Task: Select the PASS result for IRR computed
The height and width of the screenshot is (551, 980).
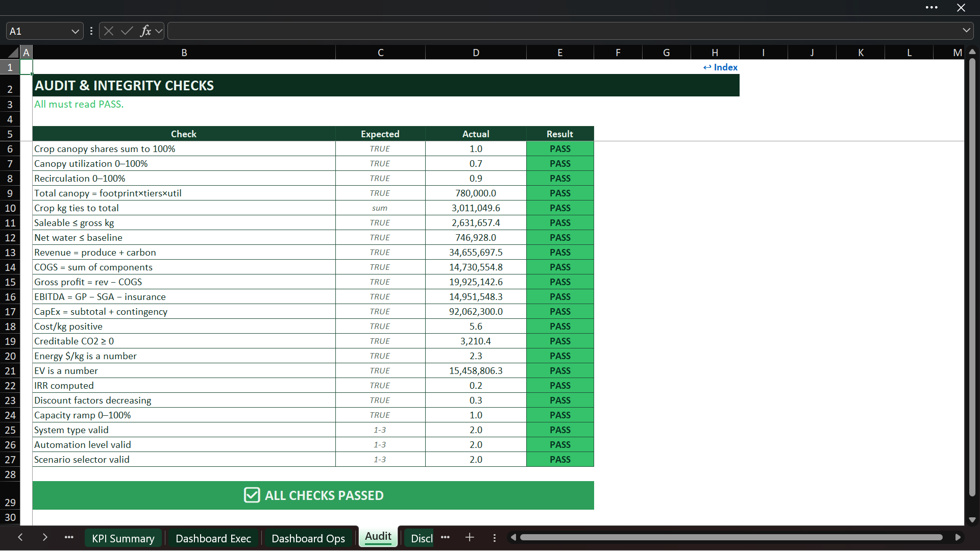Action: (560, 386)
